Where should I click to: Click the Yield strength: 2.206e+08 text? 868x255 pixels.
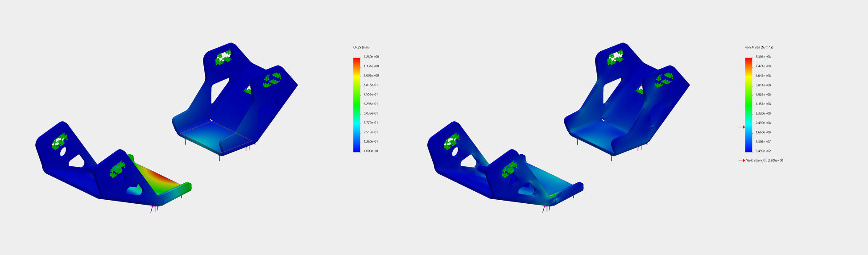point(765,160)
